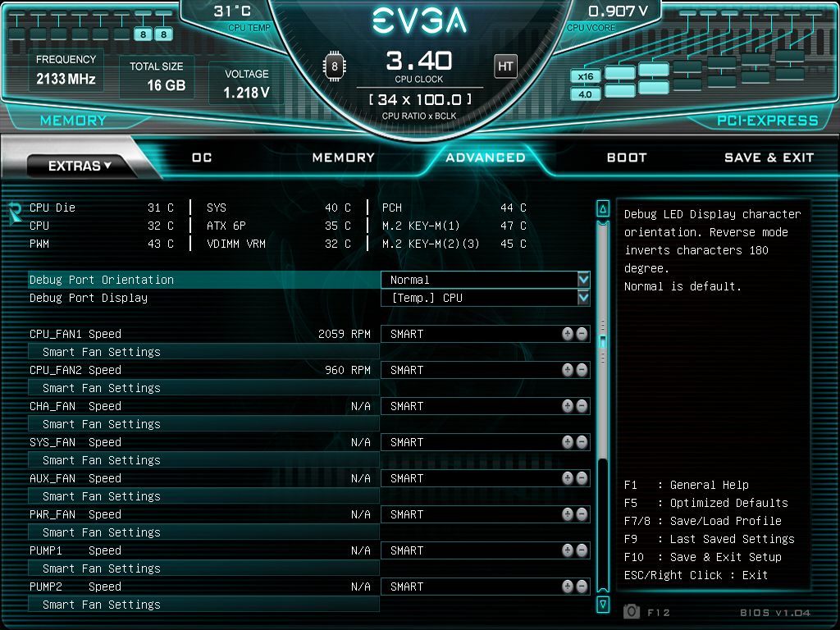This screenshot has width=840, height=630.
Task: Click the PCI-Express x16 slot indicator
Action: 586,76
